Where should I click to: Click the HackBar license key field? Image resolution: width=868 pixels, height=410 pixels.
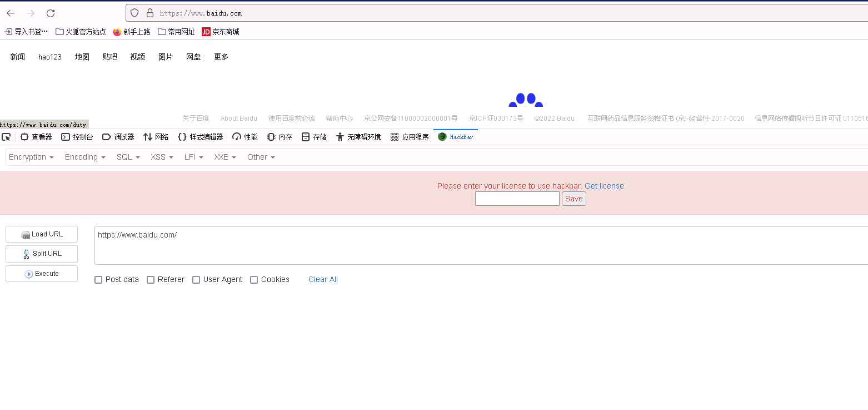(517, 199)
